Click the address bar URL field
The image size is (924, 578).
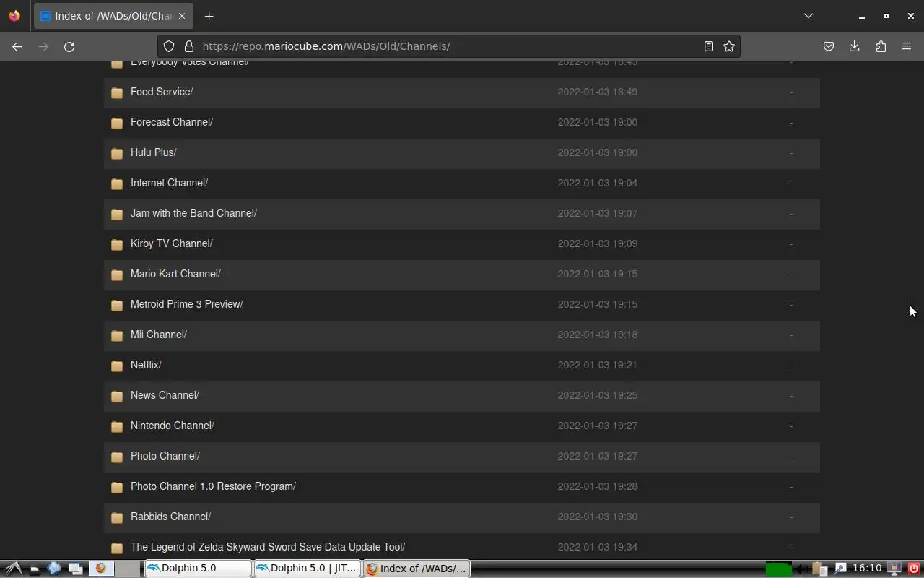pos(448,46)
